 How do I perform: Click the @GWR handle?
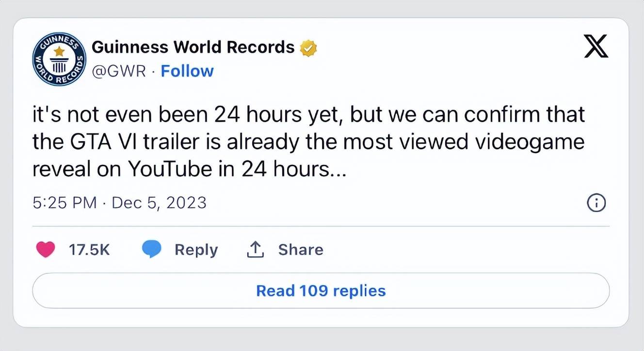119,71
